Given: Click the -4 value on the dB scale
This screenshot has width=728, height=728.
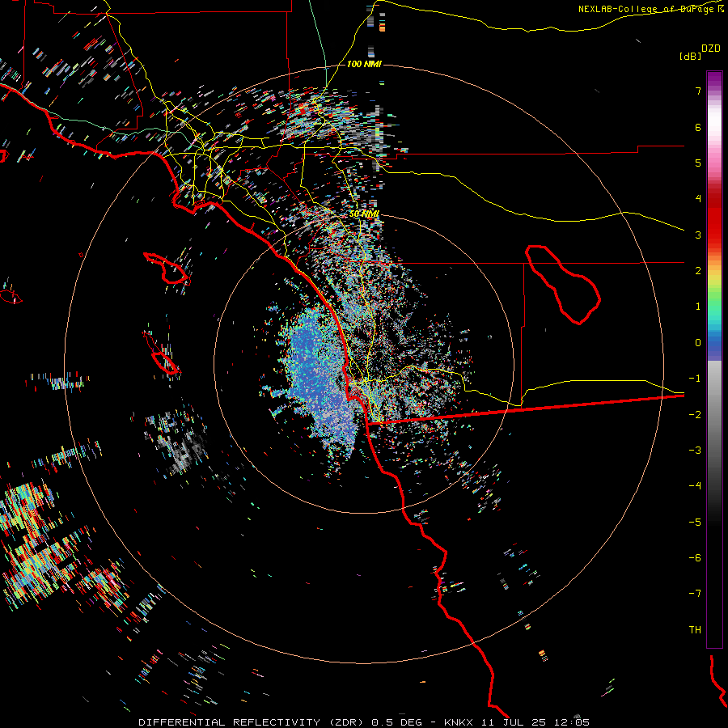Looking at the screenshot, I should pyautogui.click(x=695, y=485).
